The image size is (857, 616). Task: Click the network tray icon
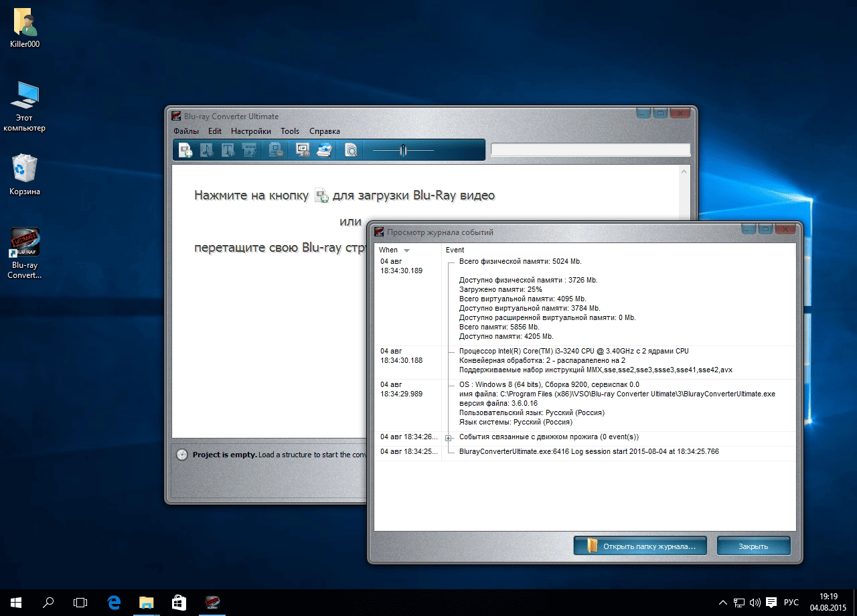tap(739, 603)
